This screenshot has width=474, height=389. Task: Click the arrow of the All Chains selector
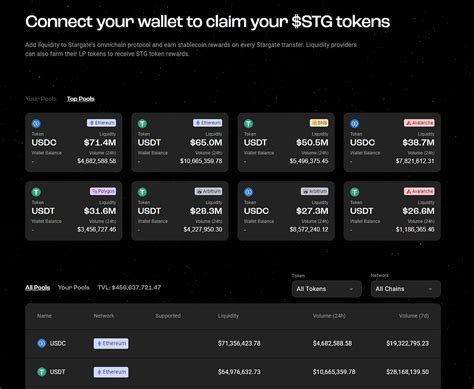click(430, 289)
